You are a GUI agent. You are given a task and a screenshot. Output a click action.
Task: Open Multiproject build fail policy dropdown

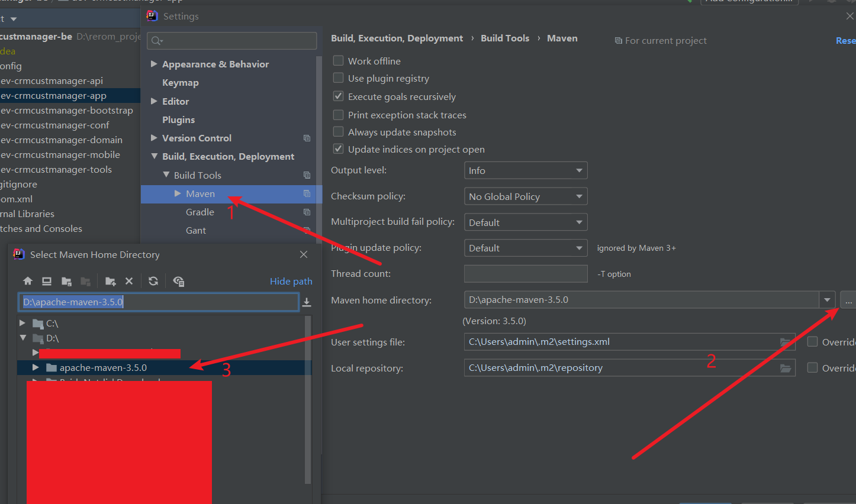526,222
